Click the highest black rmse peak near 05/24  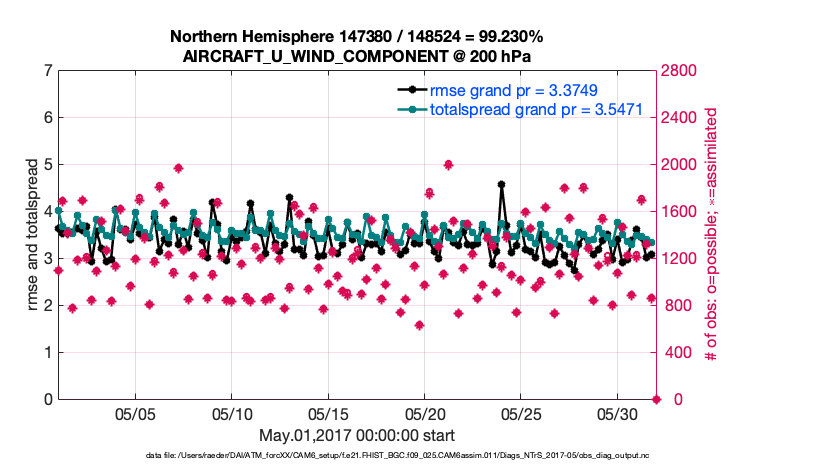pyautogui.click(x=501, y=185)
